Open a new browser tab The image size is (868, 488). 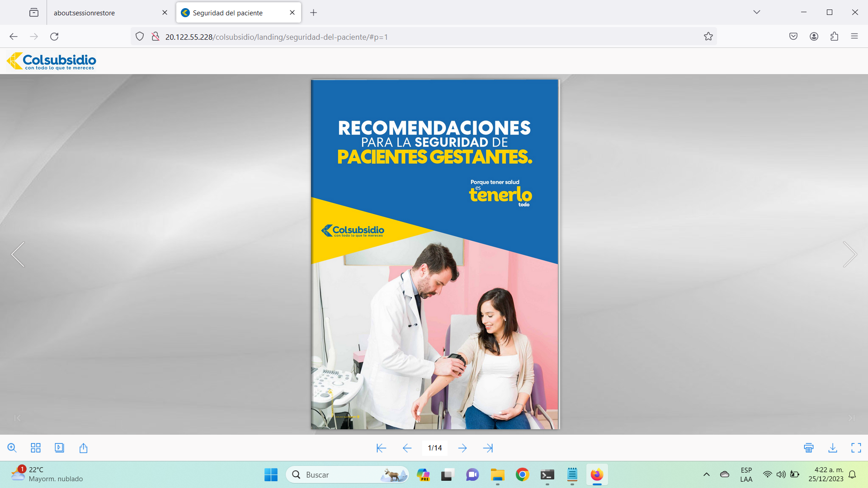tap(313, 13)
